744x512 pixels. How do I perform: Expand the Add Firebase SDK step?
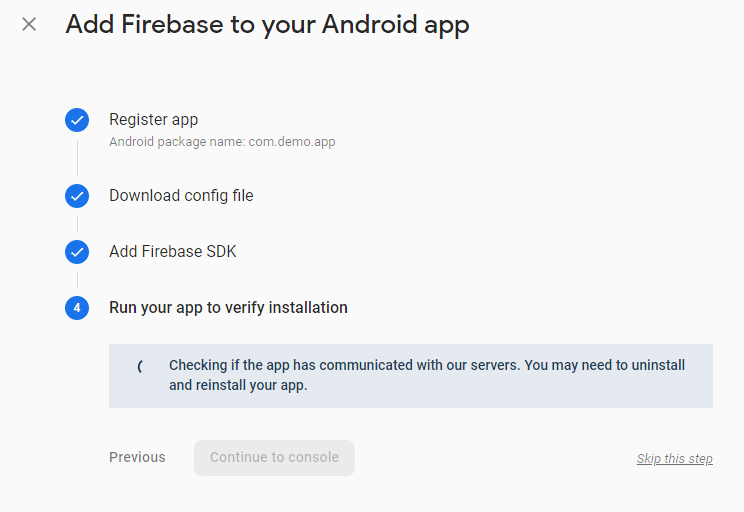pos(173,252)
